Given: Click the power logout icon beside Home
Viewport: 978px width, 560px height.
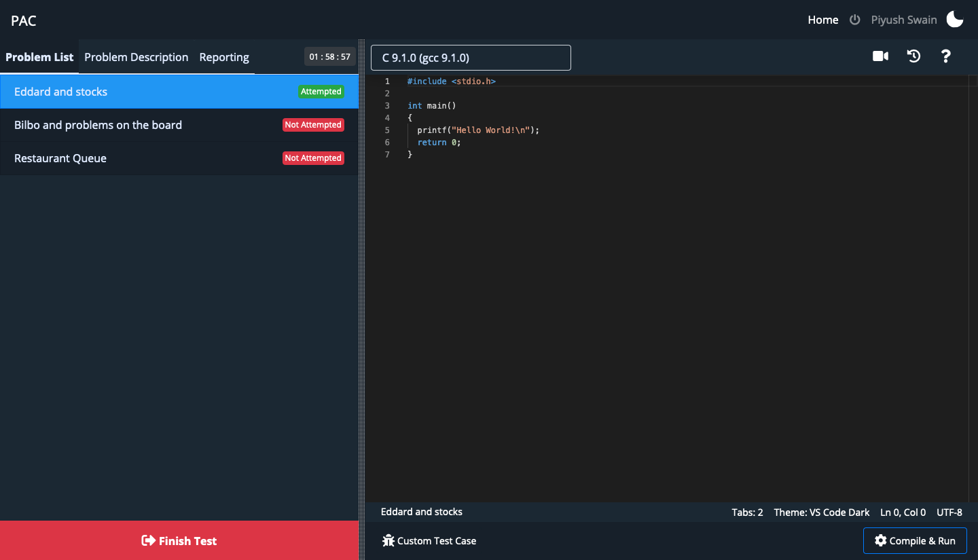Looking at the screenshot, I should (854, 20).
